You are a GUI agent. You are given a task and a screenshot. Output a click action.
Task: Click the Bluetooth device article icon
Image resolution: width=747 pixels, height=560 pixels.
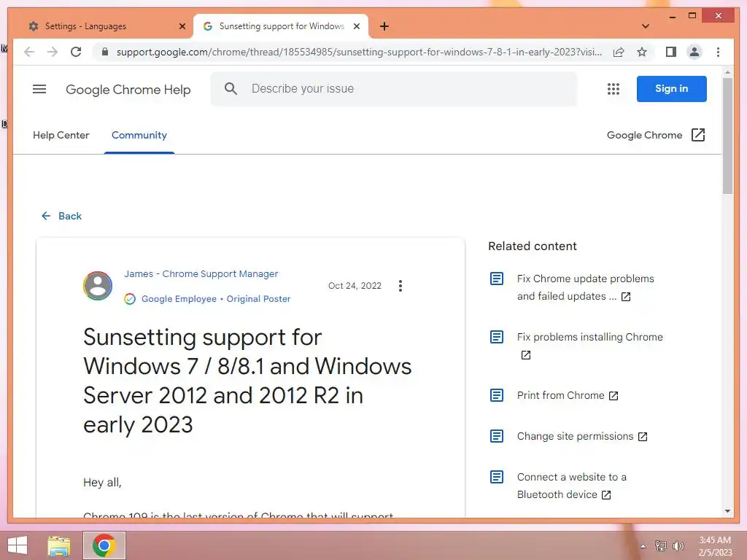(496, 477)
